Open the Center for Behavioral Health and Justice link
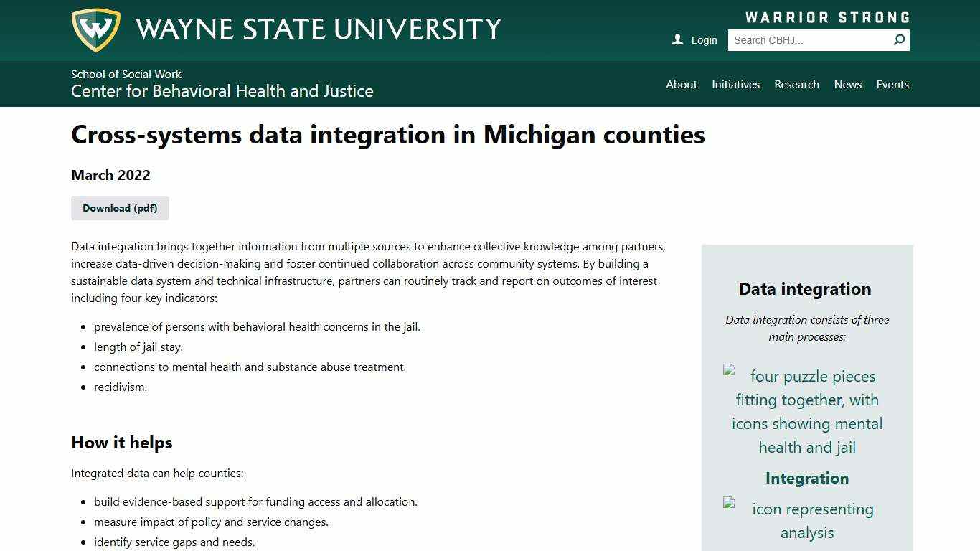This screenshot has width=980, height=551. point(222,91)
